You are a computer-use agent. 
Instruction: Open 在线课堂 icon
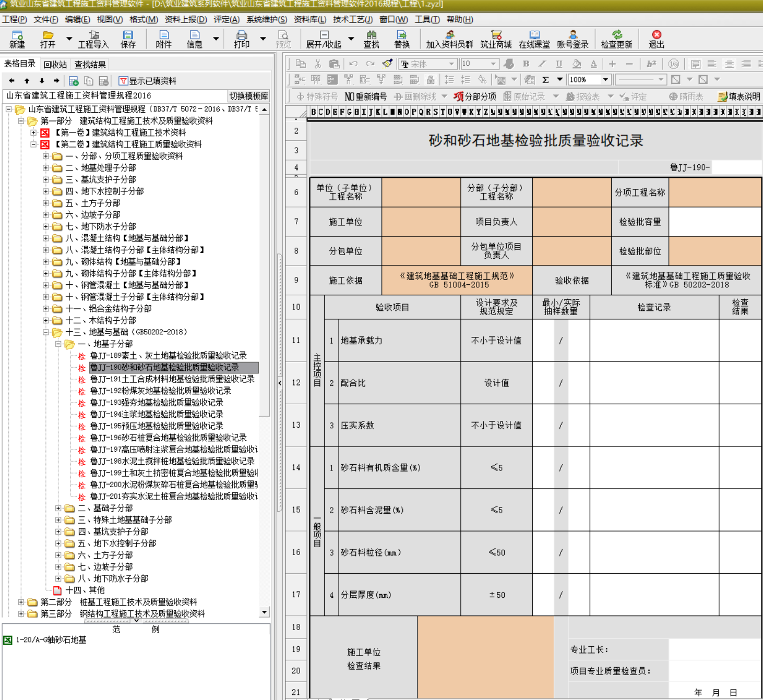tap(534, 39)
